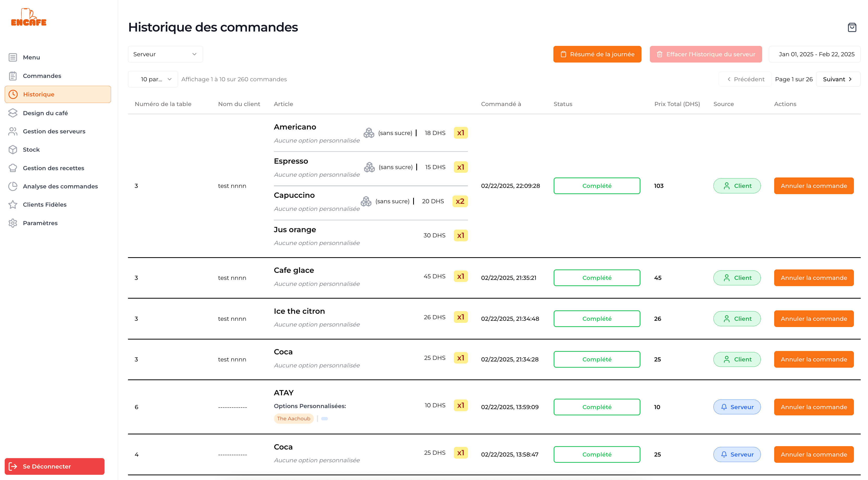Viewport: 868px width, 480px height.
Task: Click Serveur source badge for 13:58:47 Coca order
Action: (737, 454)
